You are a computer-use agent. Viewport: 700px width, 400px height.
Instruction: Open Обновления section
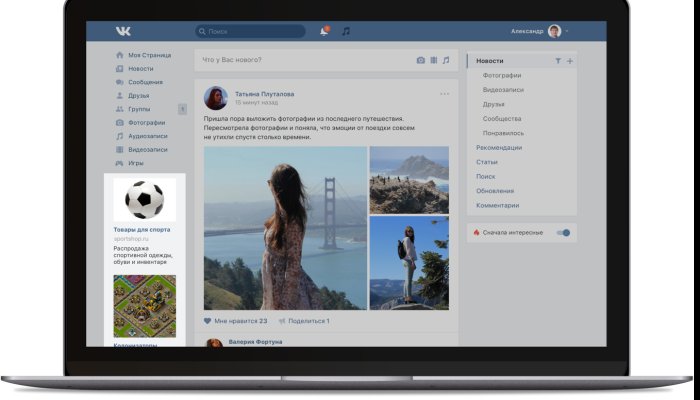pyautogui.click(x=495, y=191)
